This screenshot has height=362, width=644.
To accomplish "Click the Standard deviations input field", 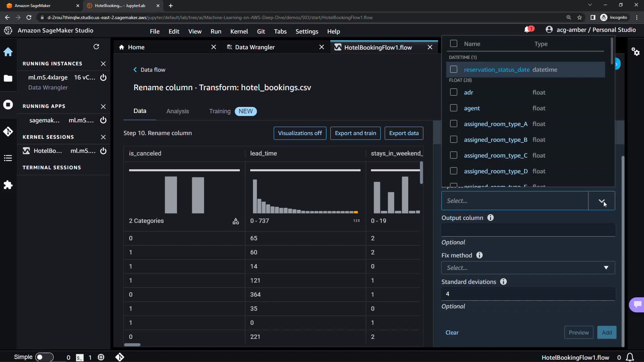I will click(x=528, y=294).
